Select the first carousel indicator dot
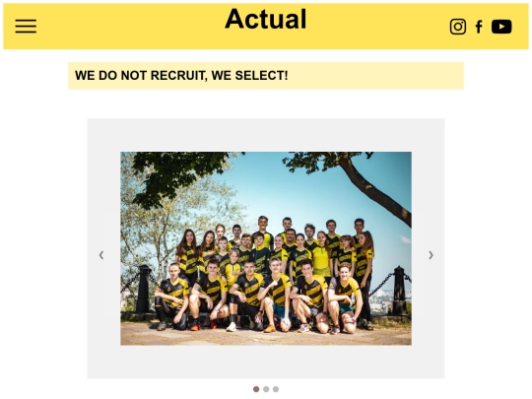Viewport: 532px width, 399px height. pyautogui.click(x=256, y=389)
